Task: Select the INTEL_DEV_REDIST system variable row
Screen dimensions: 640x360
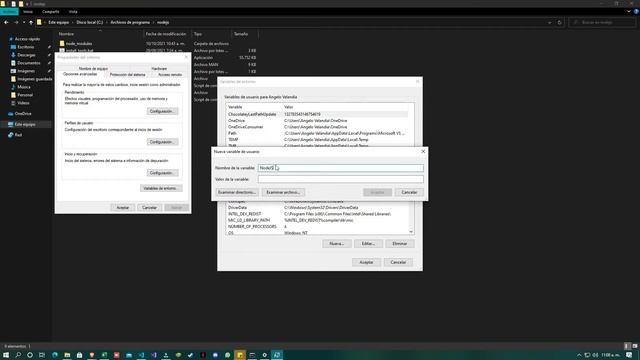Action: click(317, 214)
